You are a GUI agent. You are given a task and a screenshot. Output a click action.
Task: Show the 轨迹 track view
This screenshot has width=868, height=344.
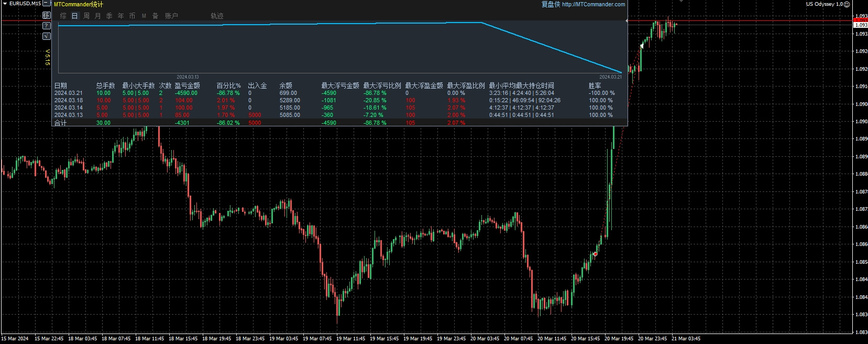click(x=217, y=16)
